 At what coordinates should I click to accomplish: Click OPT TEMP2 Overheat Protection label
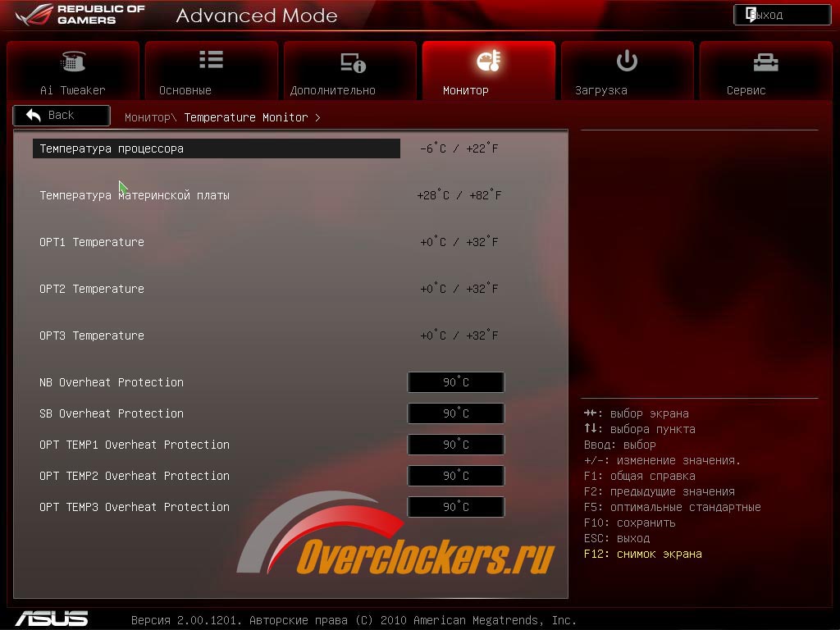pyautogui.click(x=135, y=475)
